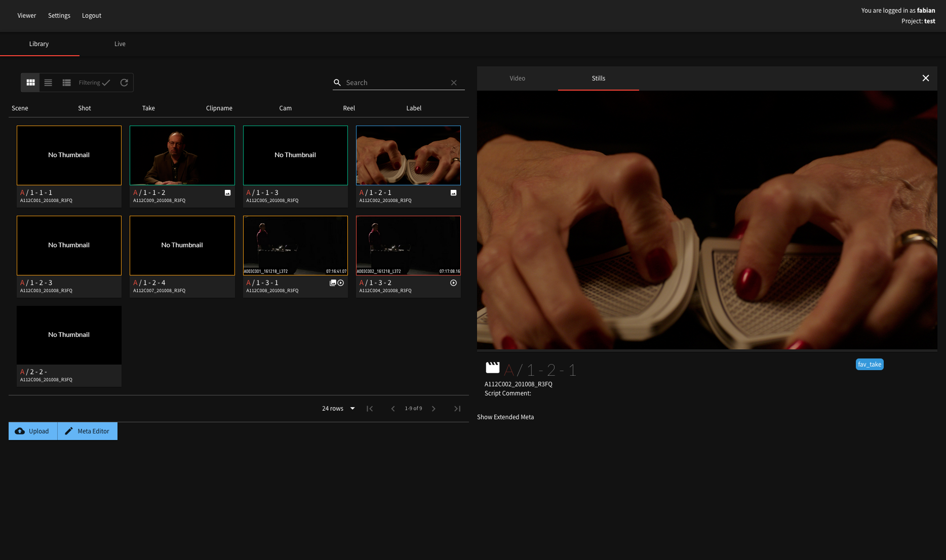Click the clapperboard icon beside A/1-2-1
Image resolution: width=946 pixels, height=560 pixels.
pos(492,368)
